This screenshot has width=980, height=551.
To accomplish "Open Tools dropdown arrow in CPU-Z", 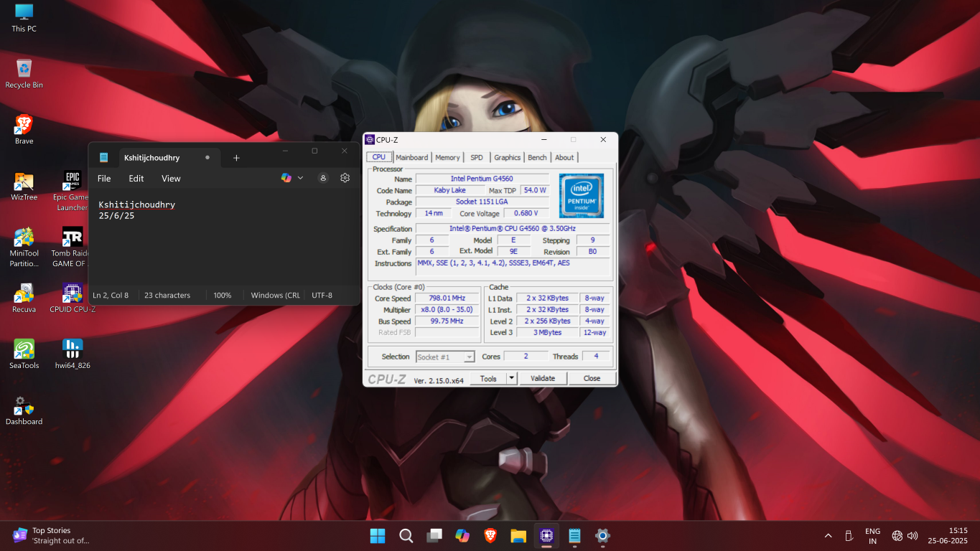I will (x=512, y=378).
